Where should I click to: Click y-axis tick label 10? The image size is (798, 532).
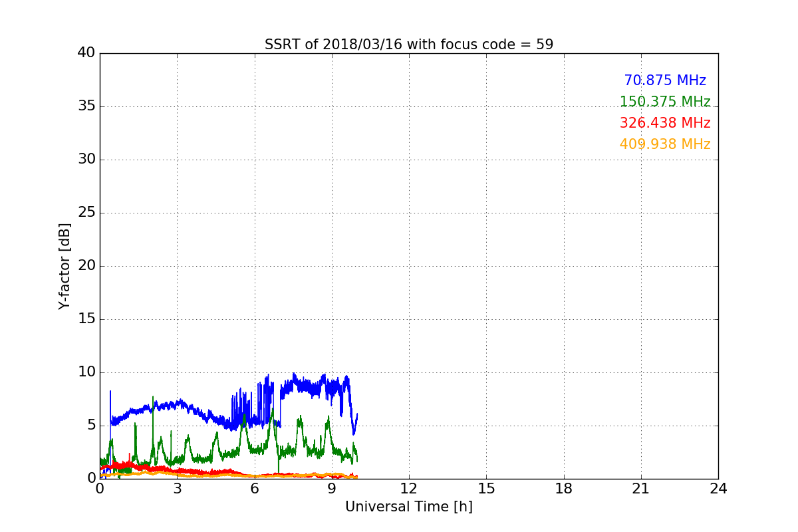[x=86, y=372]
